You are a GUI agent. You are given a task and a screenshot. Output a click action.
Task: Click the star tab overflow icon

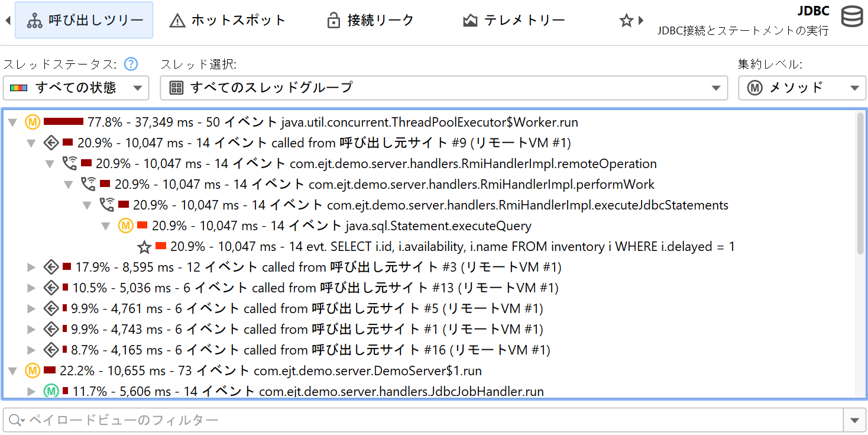(x=626, y=21)
